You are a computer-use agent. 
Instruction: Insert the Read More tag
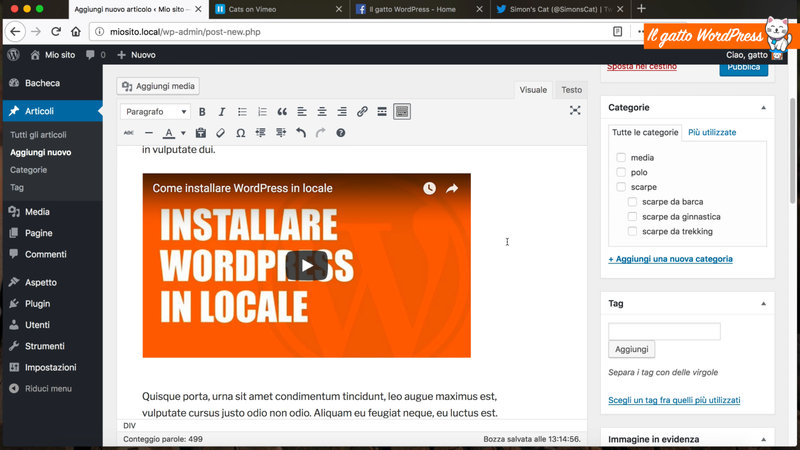point(382,112)
